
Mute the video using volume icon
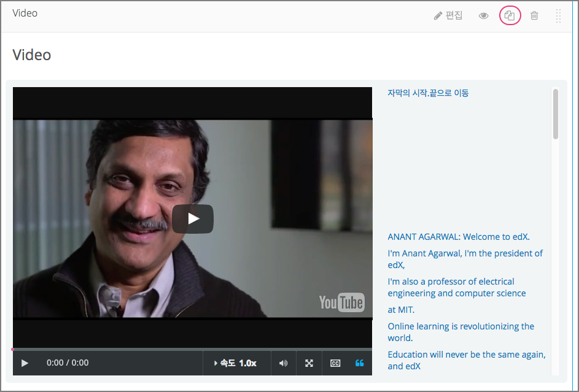tap(283, 363)
